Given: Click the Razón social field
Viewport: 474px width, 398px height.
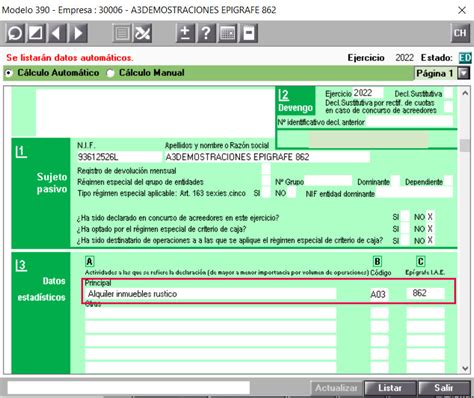Looking at the screenshot, I should 267,157.
